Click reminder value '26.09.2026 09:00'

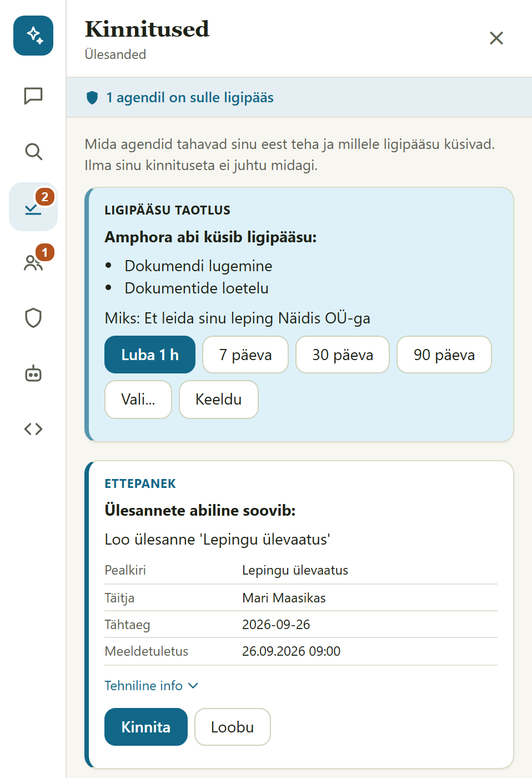[x=291, y=651]
